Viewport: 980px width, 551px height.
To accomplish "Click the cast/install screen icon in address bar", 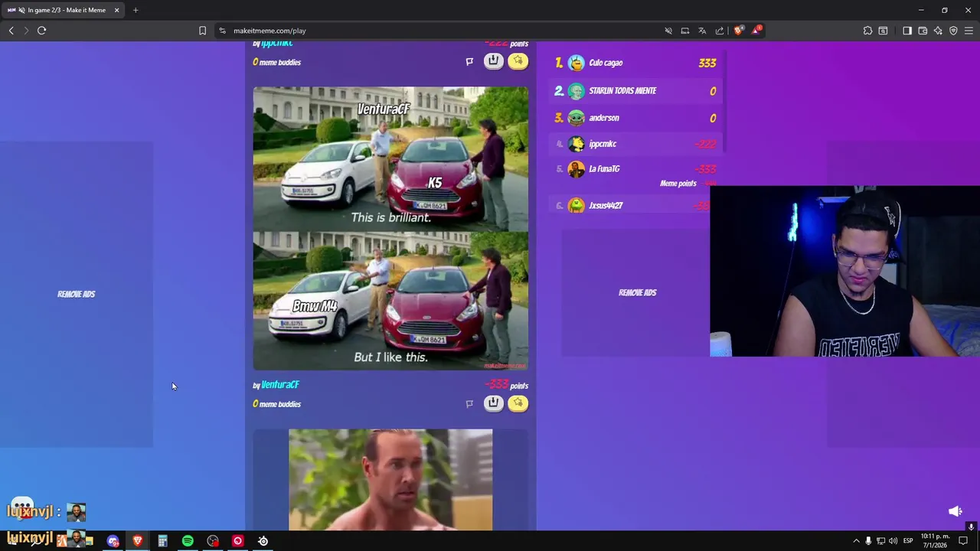I will click(685, 31).
